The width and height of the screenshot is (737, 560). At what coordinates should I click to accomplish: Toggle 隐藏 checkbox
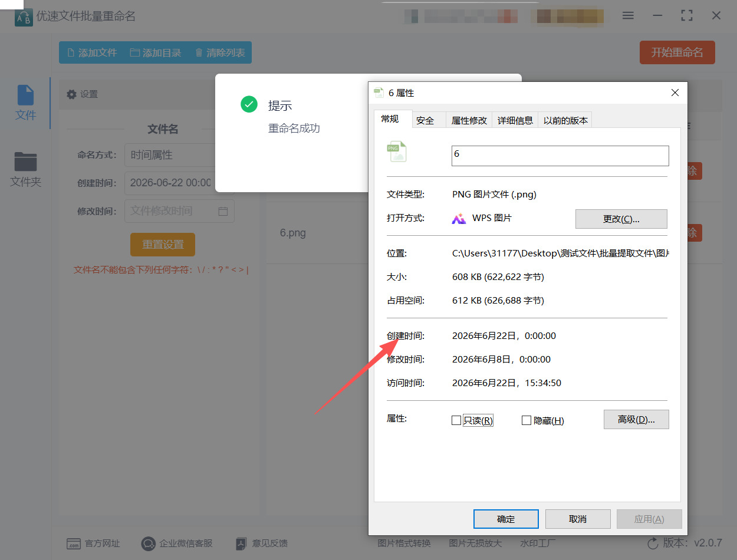click(x=527, y=420)
